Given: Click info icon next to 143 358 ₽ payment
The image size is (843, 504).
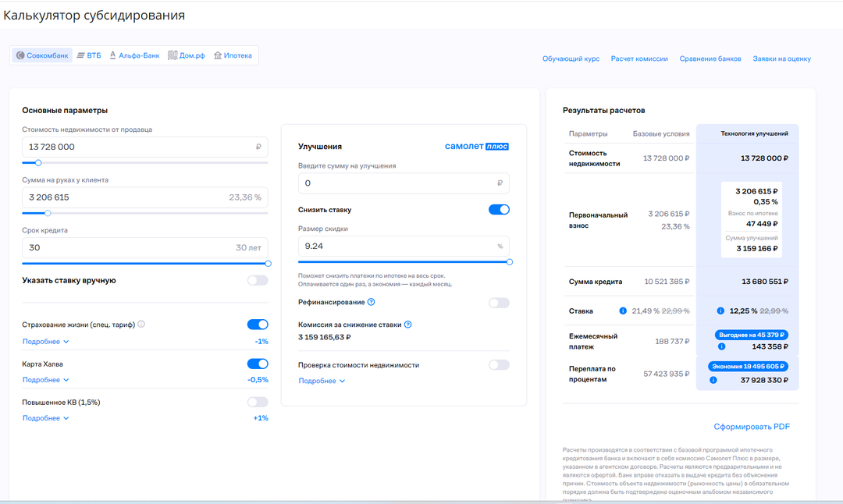Looking at the screenshot, I should coord(721,346).
